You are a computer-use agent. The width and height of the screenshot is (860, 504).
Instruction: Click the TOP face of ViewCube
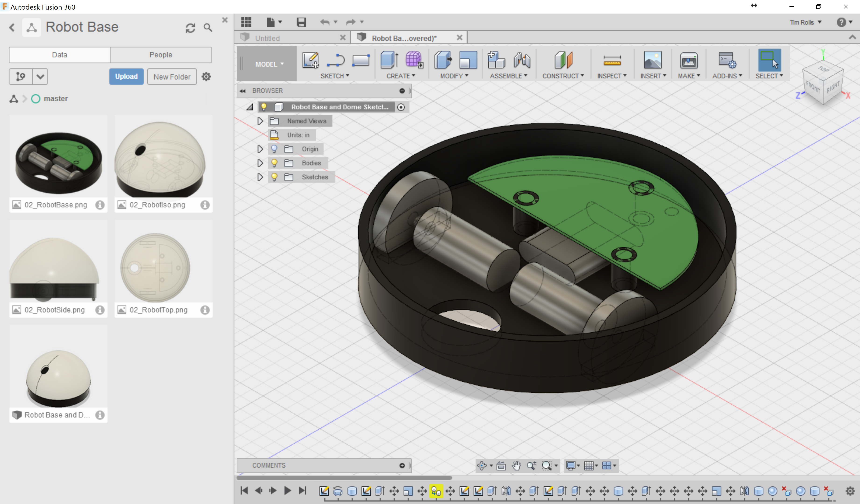[823, 69]
